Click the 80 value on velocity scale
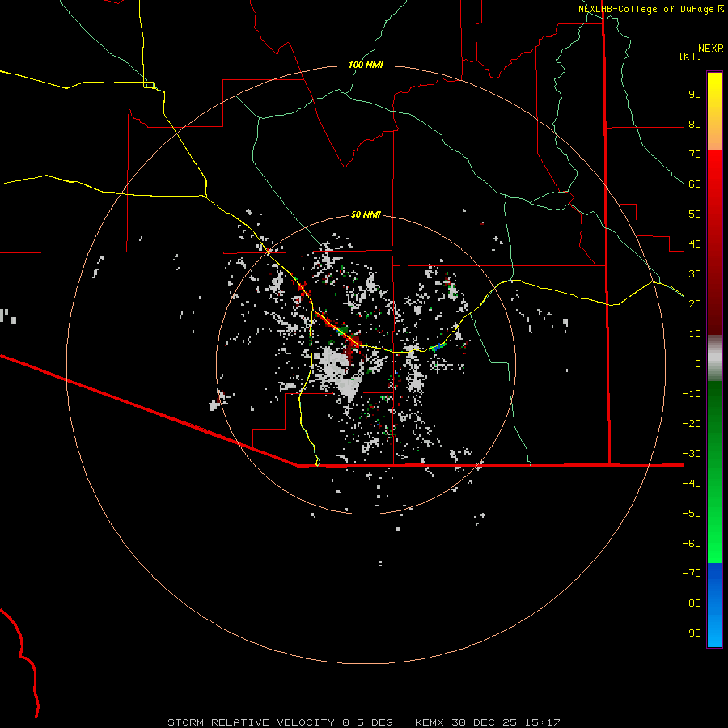 pos(695,125)
